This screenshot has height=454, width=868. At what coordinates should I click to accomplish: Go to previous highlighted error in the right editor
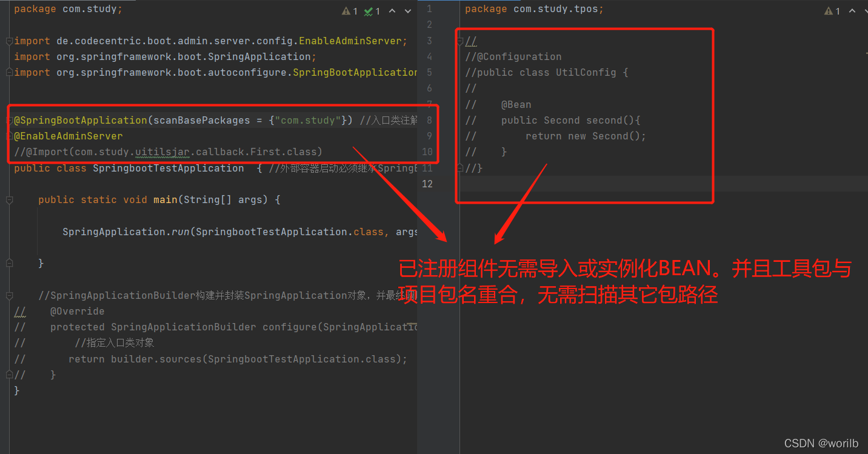pos(853,11)
